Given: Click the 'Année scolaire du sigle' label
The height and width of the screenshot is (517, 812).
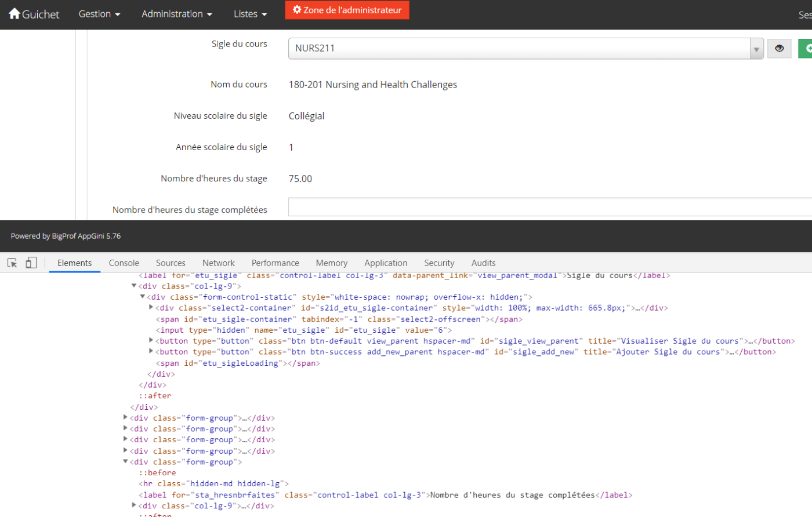Looking at the screenshot, I should click(222, 147).
